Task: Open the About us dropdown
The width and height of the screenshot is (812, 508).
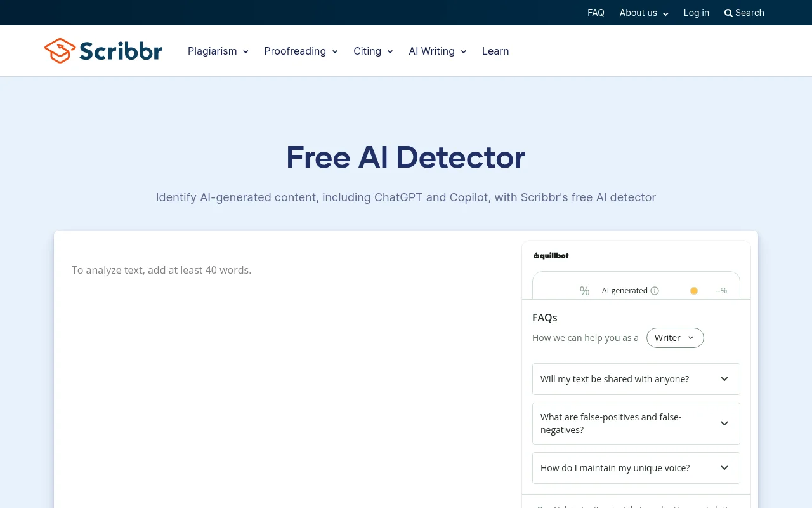Action: [x=644, y=13]
